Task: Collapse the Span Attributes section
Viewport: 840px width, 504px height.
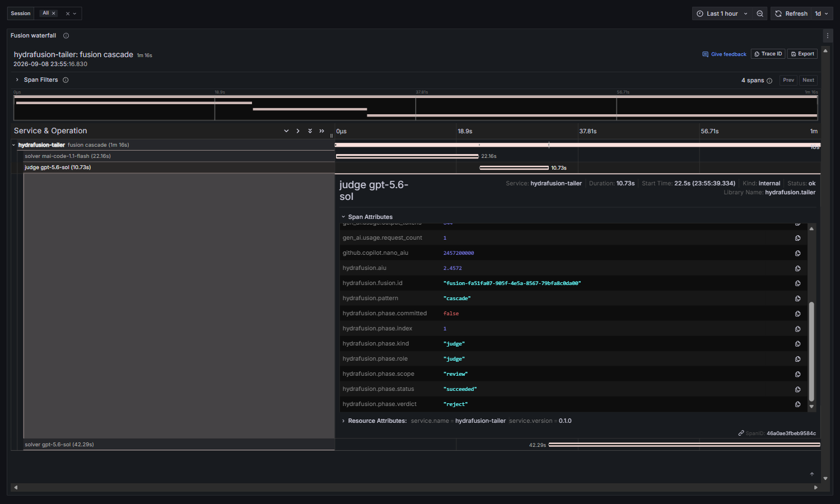Action: pos(343,217)
